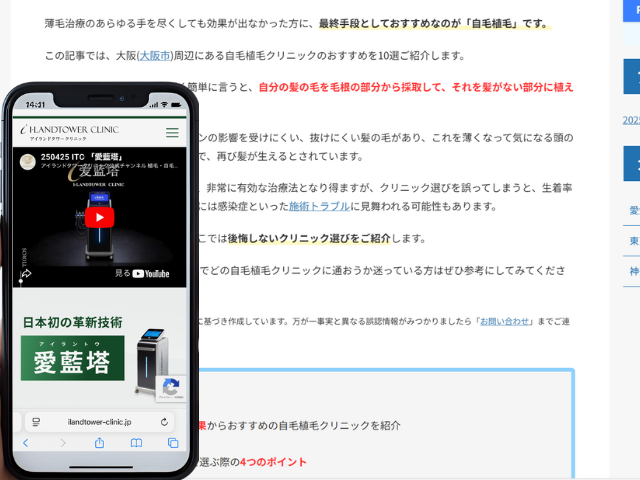640x480 pixels.
Task: Click the sidebar link starting with 神
Action: 634,270
